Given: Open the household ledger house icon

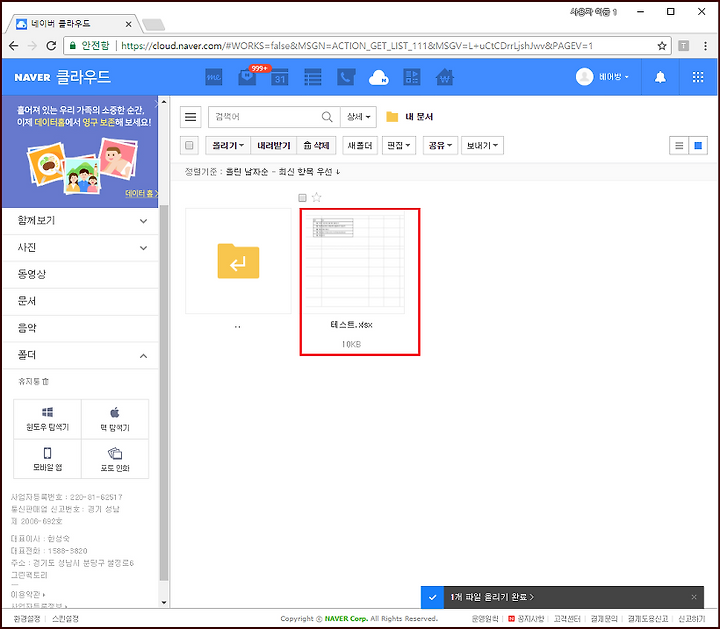Looking at the screenshot, I should click(x=444, y=77).
